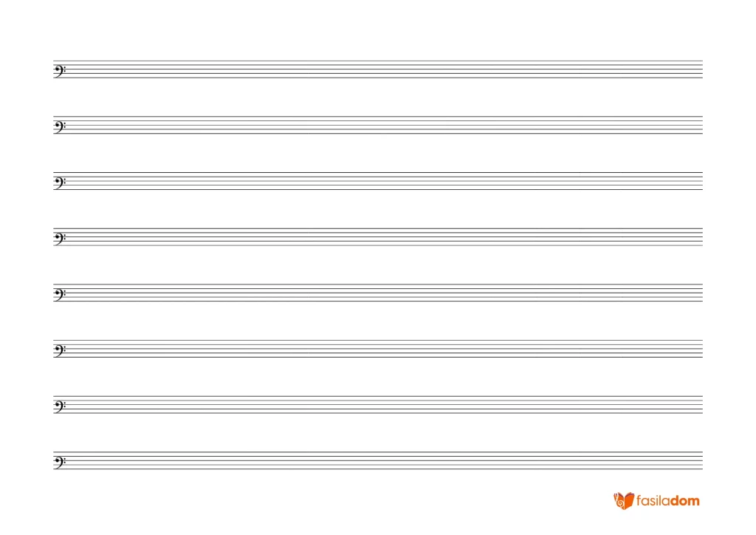Click the middle of the sixth staff lines
756x535 pixels.
[x=378, y=349]
